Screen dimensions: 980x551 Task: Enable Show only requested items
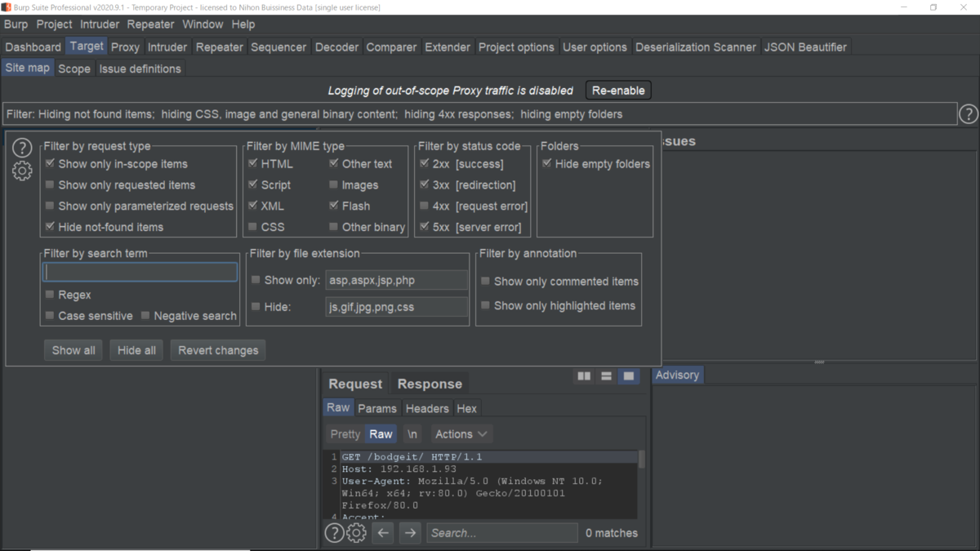tap(50, 184)
